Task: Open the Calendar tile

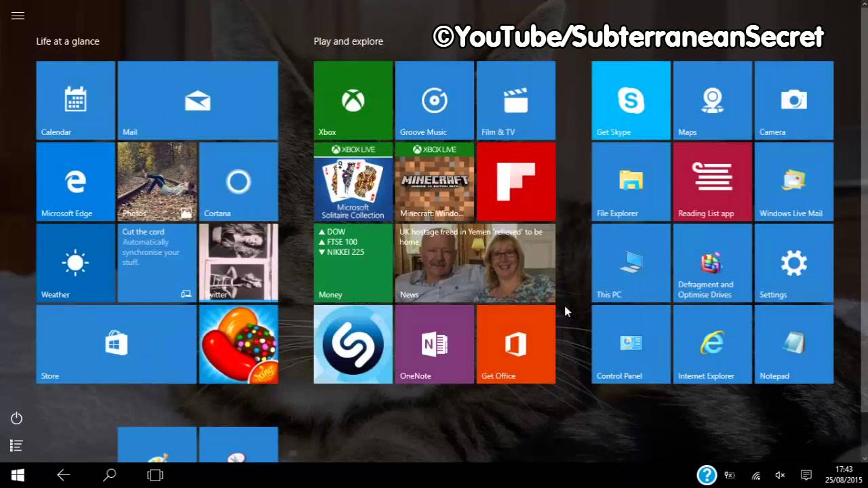Action: point(75,100)
